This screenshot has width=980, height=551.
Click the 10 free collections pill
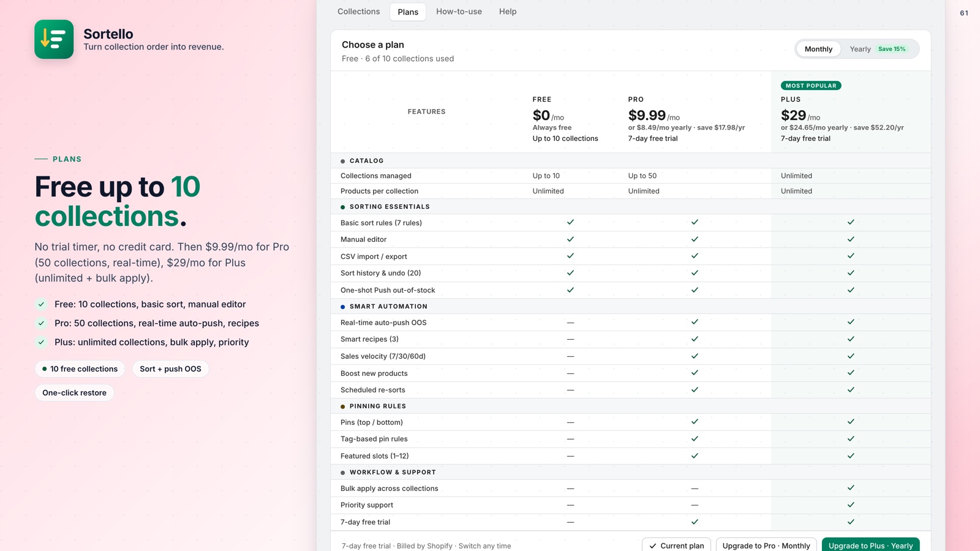tap(80, 369)
